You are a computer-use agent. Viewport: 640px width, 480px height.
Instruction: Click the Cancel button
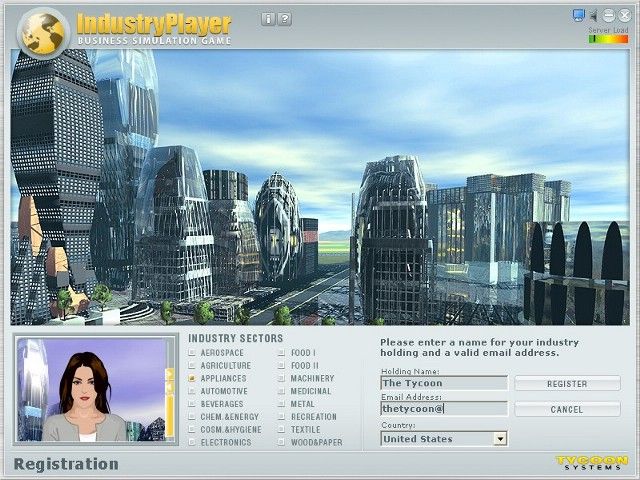566,409
